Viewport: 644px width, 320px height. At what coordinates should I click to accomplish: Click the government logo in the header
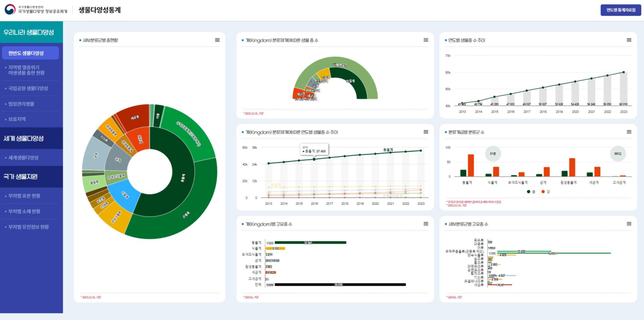[x=10, y=10]
